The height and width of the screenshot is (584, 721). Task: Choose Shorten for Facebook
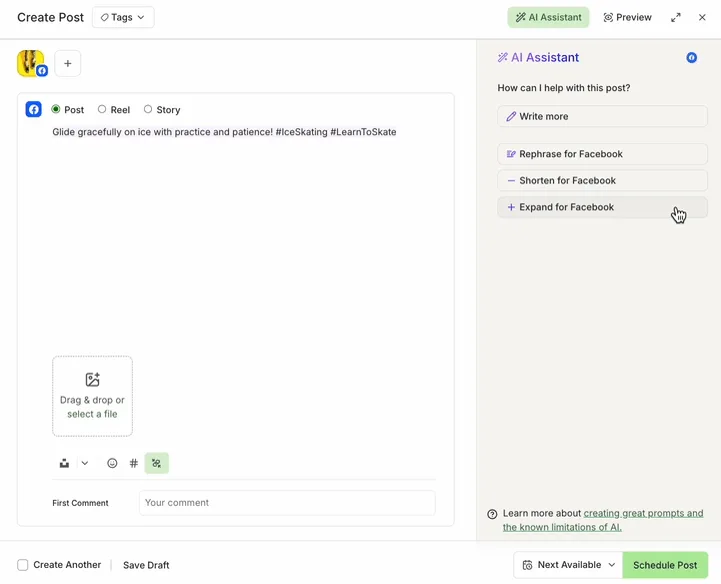[x=602, y=181]
